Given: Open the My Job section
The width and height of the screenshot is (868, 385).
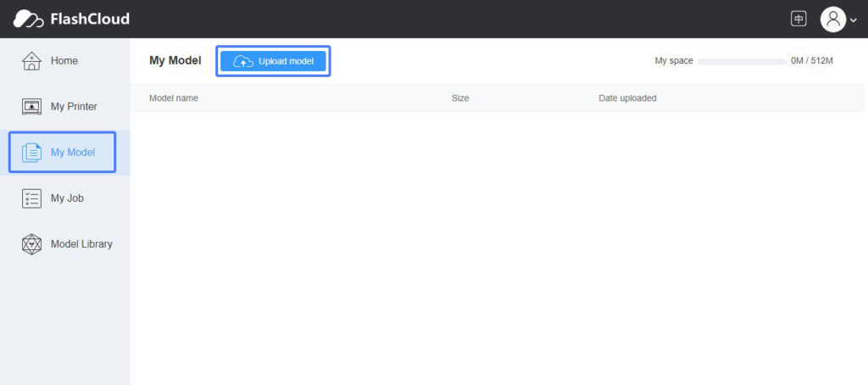Looking at the screenshot, I should (x=67, y=198).
